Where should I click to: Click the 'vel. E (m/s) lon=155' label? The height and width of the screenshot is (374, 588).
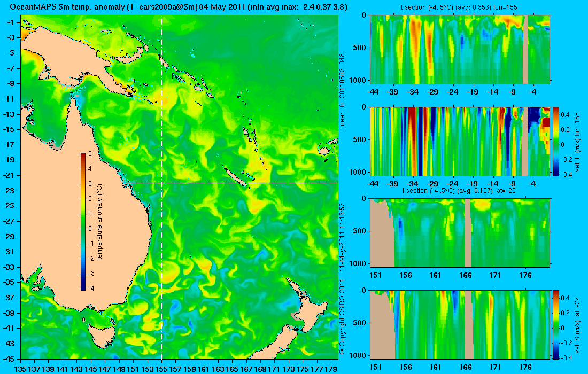[578, 141]
